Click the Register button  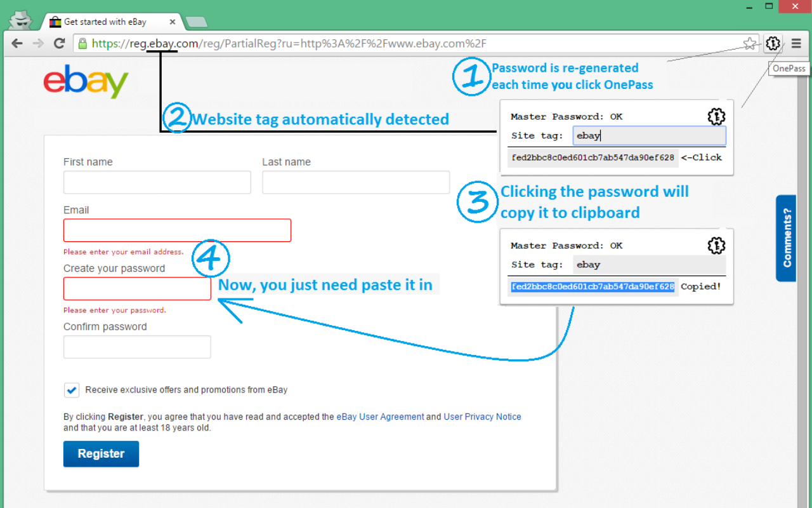coord(101,454)
